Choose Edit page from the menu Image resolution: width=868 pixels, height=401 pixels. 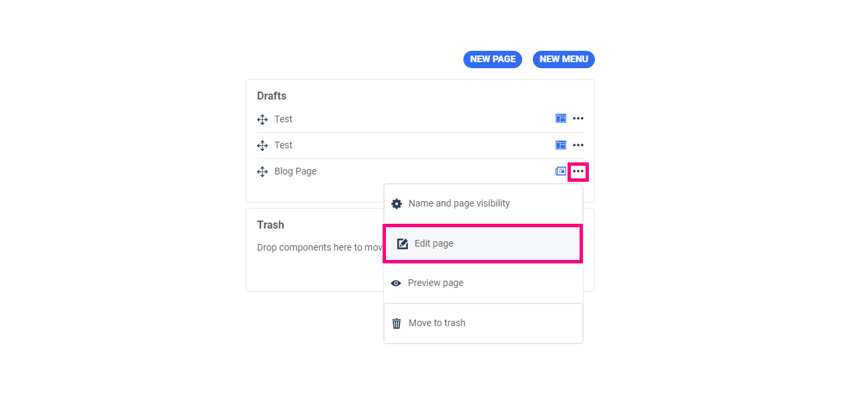(433, 244)
